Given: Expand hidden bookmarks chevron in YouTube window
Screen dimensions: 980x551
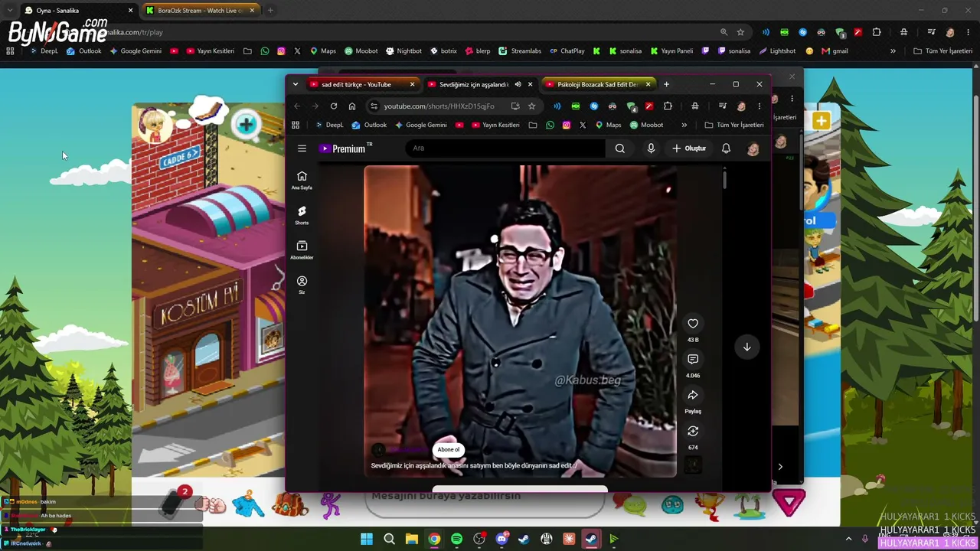Looking at the screenshot, I should (x=684, y=125).
